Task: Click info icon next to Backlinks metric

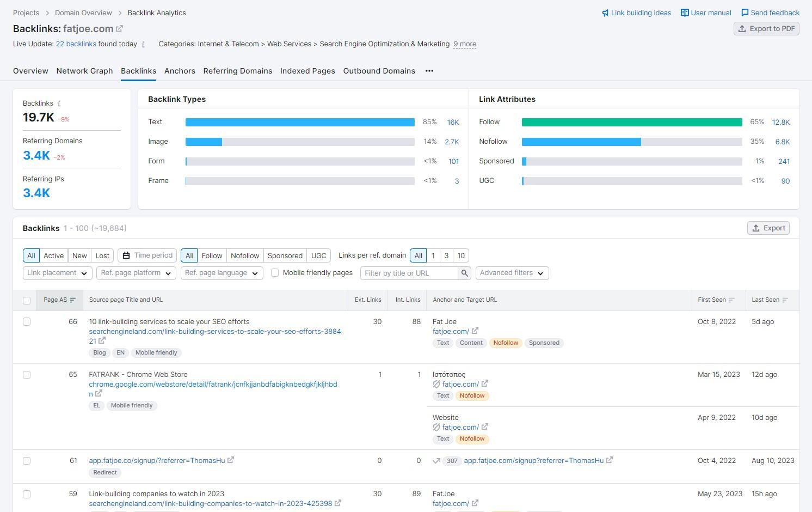Action: pos(59,103)
